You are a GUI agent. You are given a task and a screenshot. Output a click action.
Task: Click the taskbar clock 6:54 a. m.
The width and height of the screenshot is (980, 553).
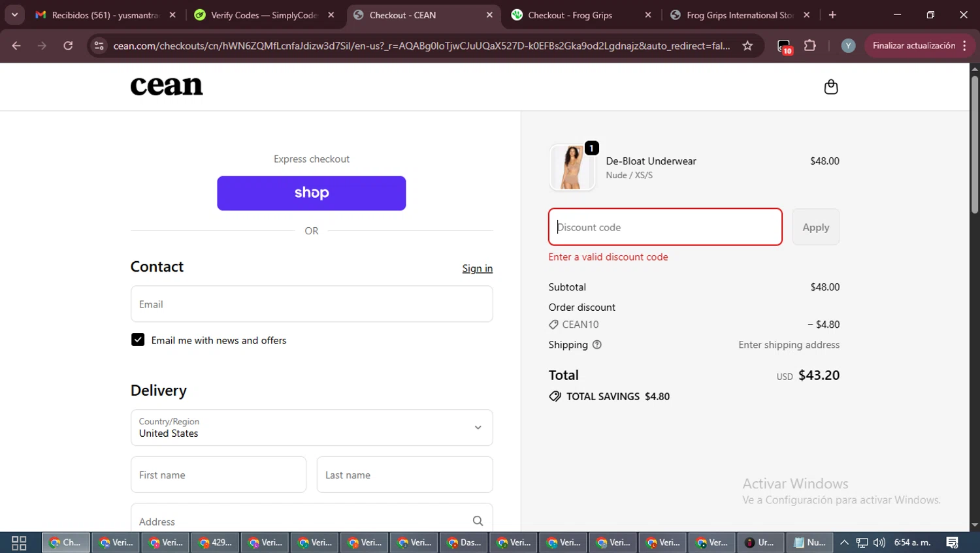(912, 543)
